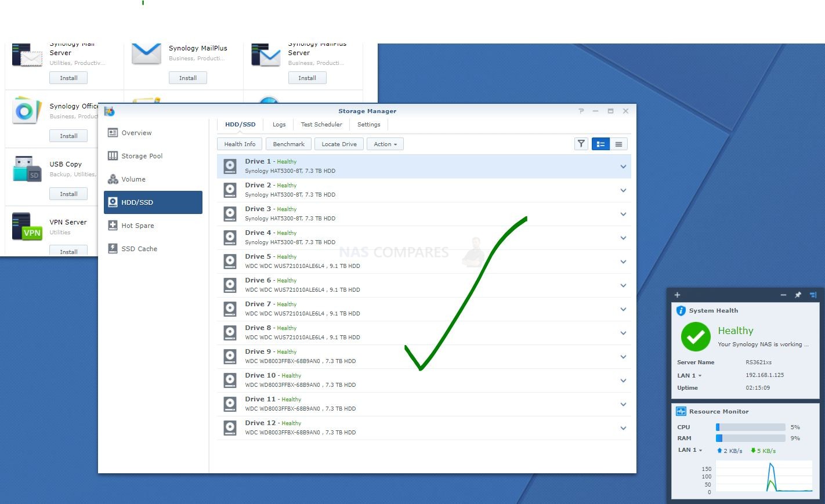Open the Test Scheduler tab
The image size is (825, 504).
[321, 125]
